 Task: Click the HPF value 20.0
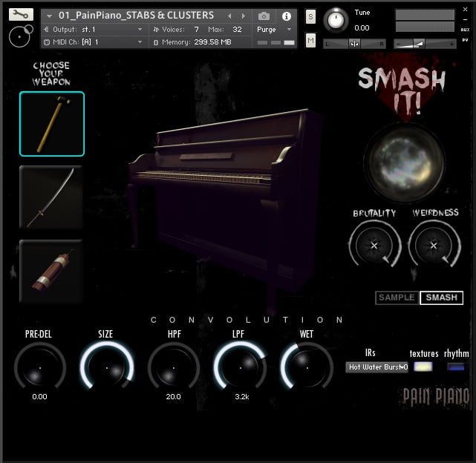click(173, 396)
